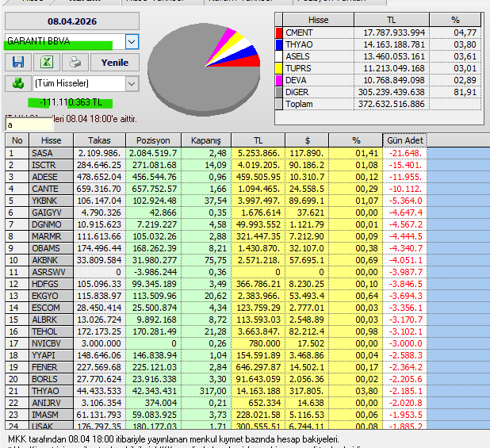Screen dimensions: 490x448
Task: Select the GAIGYV stock cell
Action: click(x=52, y=213)
